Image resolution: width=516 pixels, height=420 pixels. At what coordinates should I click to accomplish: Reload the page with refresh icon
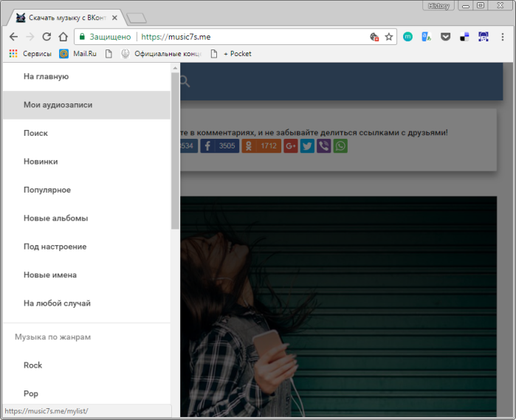click(47, 37)
